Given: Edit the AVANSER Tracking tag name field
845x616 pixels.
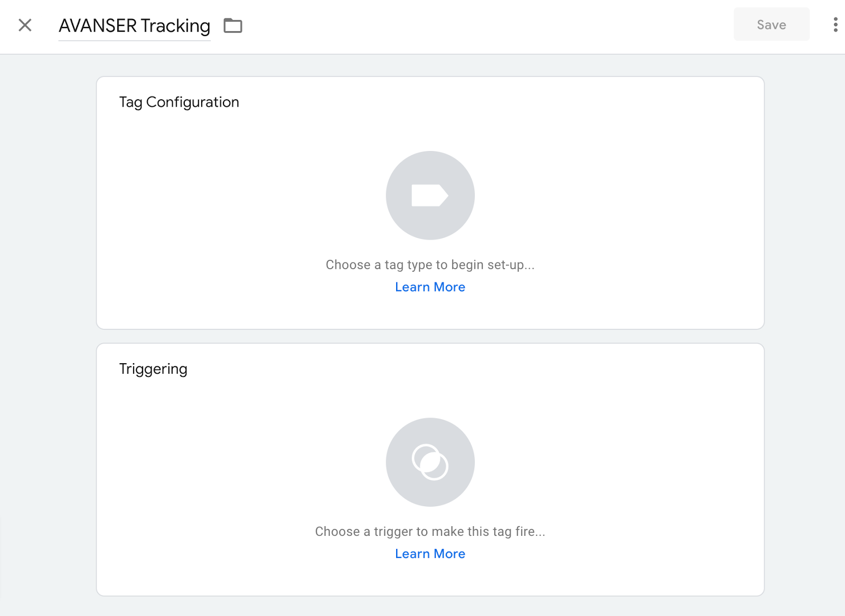Looking at the screenshot, I should (134, 26).
